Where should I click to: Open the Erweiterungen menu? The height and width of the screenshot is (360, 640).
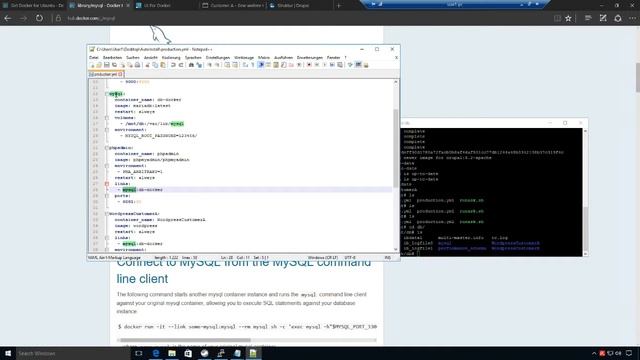point(309,58)
